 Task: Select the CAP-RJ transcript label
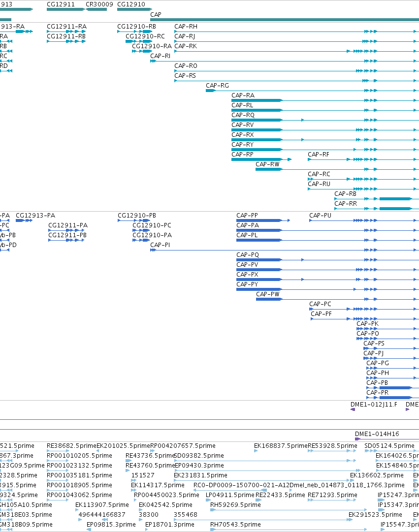185,36
